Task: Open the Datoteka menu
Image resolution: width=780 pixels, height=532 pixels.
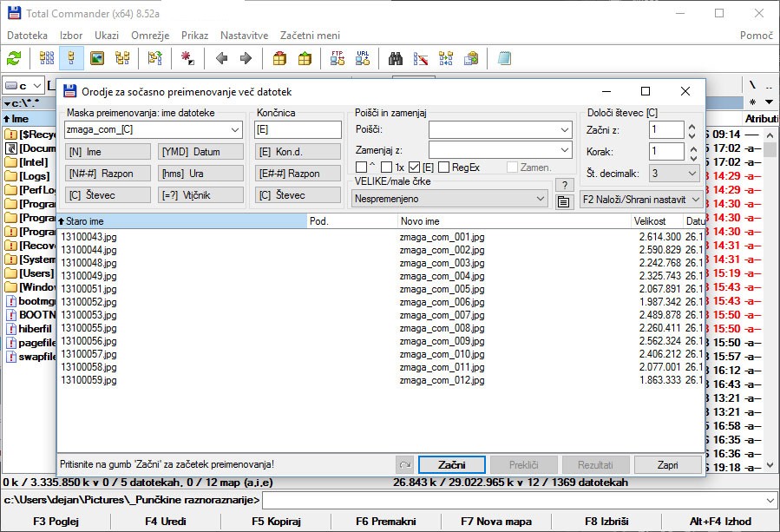Action: (27, 36)
